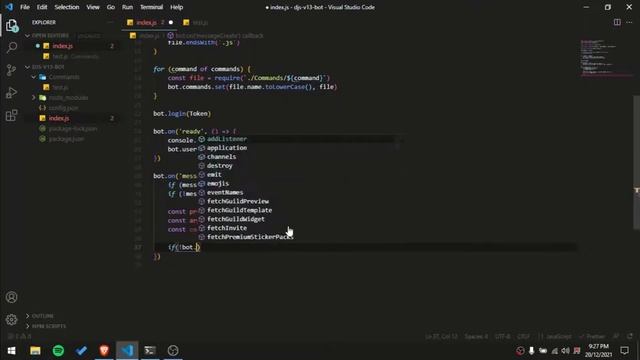Expand the Outline section
Image resolution: width=640 pixels, height=360 pixels.
tap(28, 316)
